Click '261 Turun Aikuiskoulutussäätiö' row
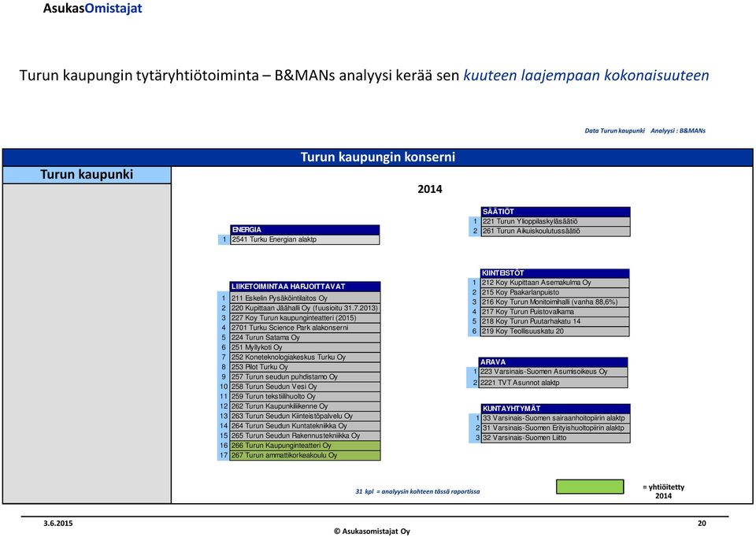Viewport: 756px width, 537px height. [x=555, y=231]
